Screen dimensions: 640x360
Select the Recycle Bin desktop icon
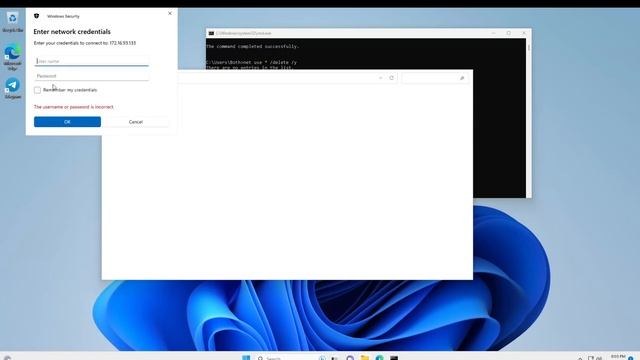[13, 22]
